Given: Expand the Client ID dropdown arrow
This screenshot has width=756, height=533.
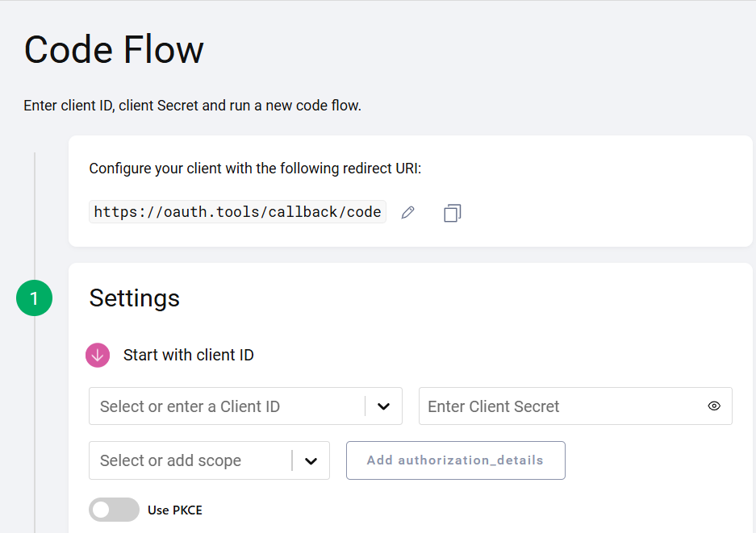Looking at the screenshot, I should 384,406.
